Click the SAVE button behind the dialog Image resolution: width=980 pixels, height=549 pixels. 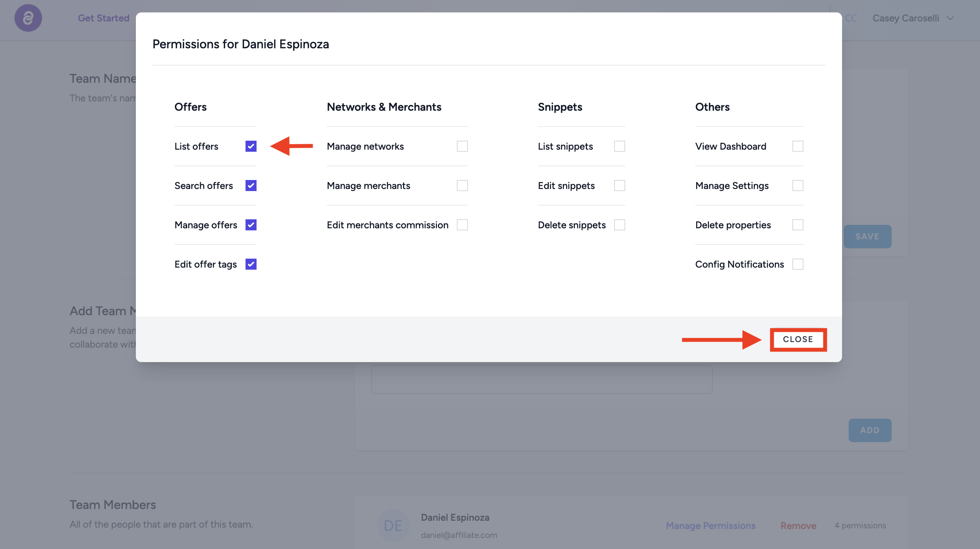(867, 236)
